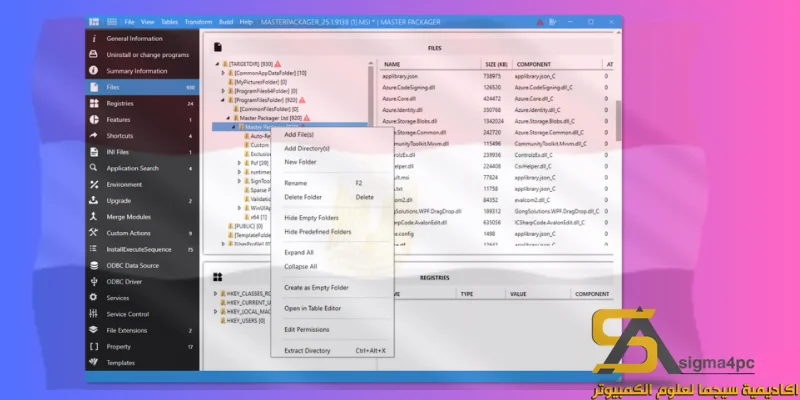Click the File Extensions layers icon
800x400 pixels.
click(x=93, y=330)
